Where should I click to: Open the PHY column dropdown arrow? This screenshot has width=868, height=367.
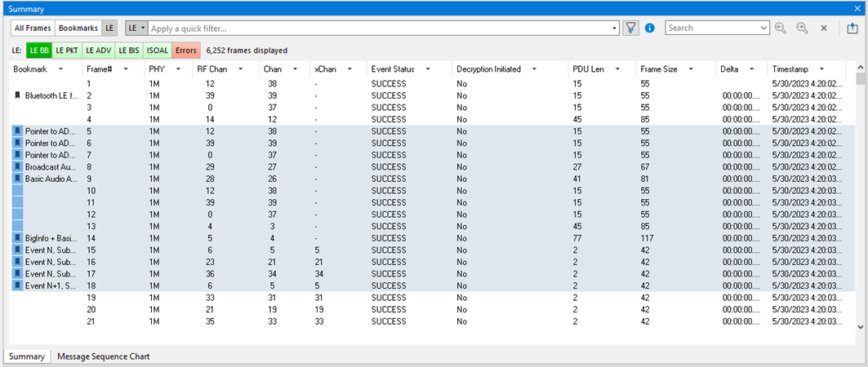178,69
